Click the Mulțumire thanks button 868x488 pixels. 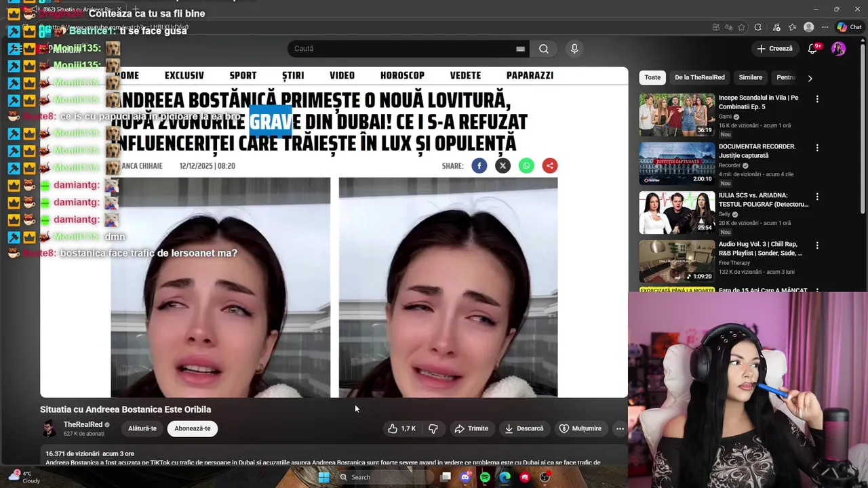point(580,428)
